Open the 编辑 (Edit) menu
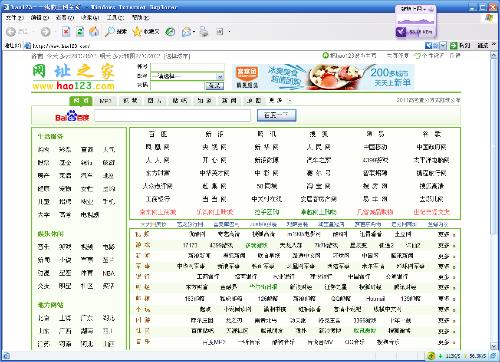 pyautogui.click(x=40, y=17)
